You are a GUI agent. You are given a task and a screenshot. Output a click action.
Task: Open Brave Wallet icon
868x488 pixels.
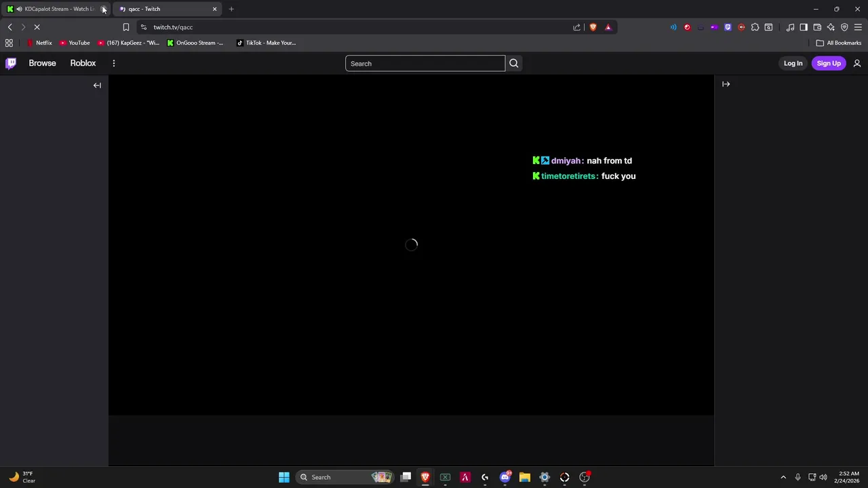tap(817, 27)
